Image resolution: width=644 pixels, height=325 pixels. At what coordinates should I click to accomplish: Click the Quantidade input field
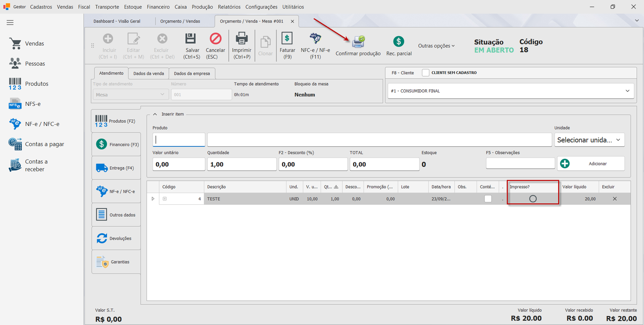coord(242,164)
